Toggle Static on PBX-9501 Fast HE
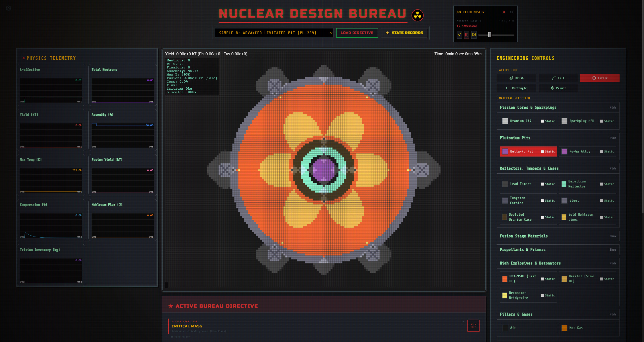 coord(543,279)
